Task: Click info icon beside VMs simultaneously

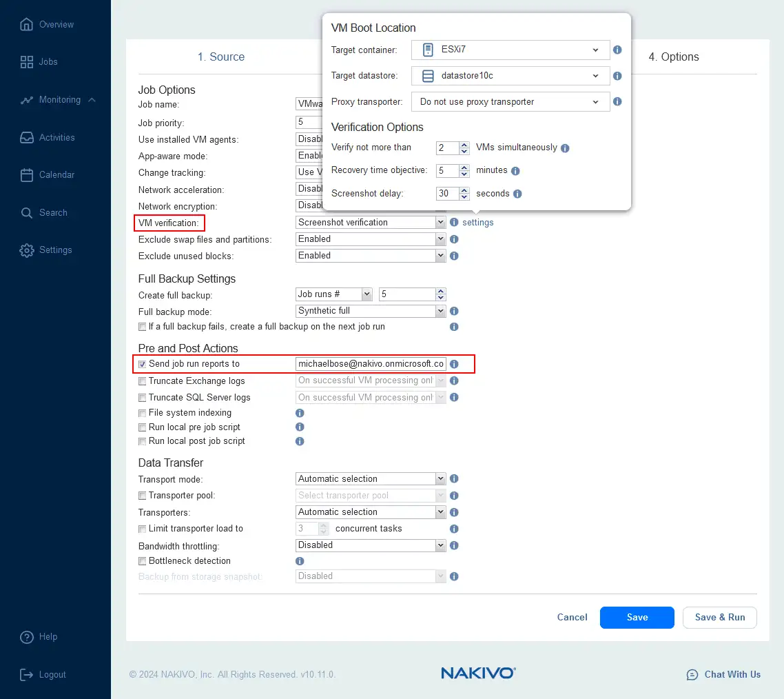Action: [x=565, y=148]
